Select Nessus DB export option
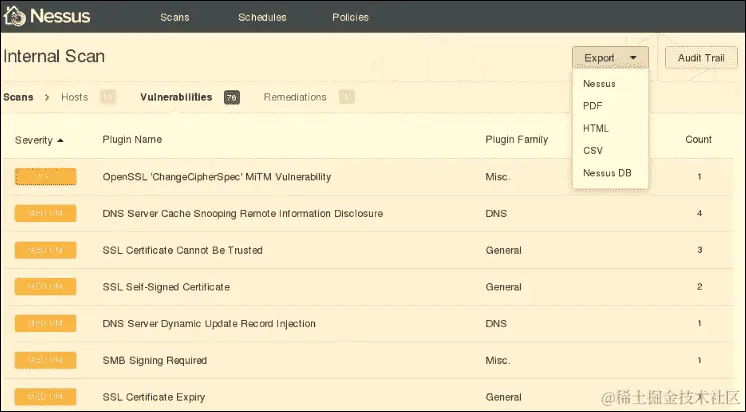Screen dimensions: 746x412 point(607,173)
